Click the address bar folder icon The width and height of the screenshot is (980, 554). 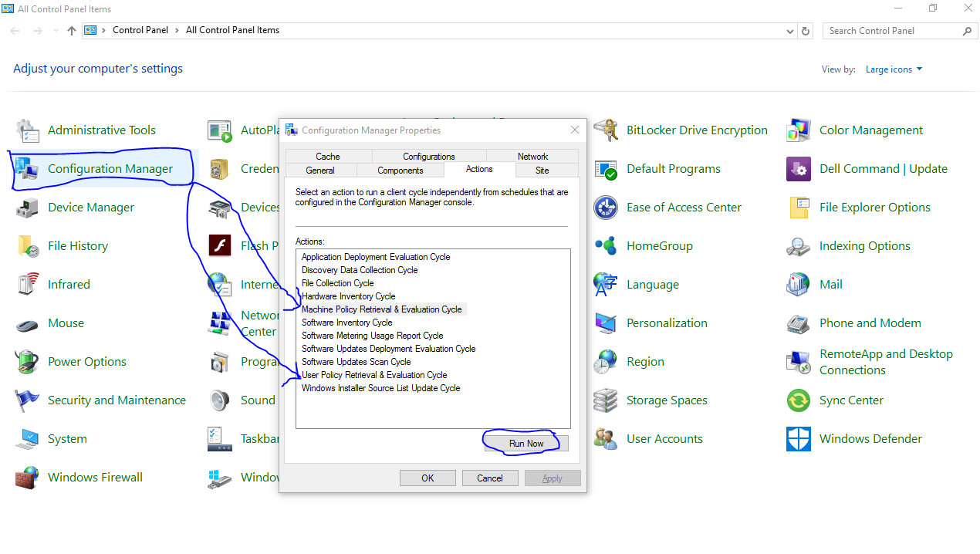pyautogui.click(x=90, y=31)
